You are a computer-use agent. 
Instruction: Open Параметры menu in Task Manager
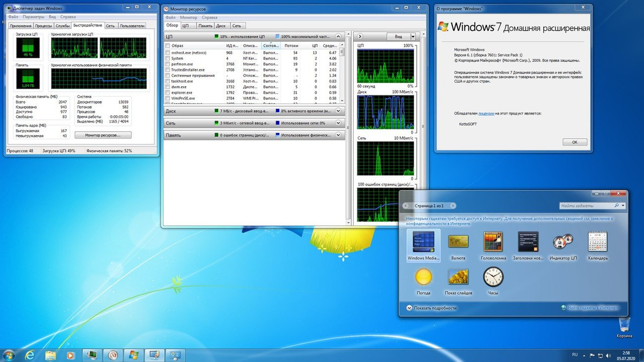33,17
